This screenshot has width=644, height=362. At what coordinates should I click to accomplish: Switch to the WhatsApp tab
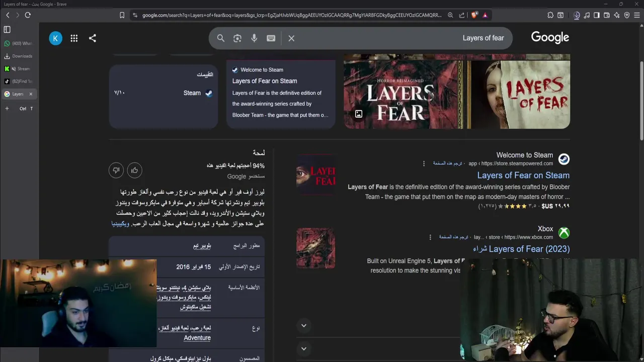point(18,44)
